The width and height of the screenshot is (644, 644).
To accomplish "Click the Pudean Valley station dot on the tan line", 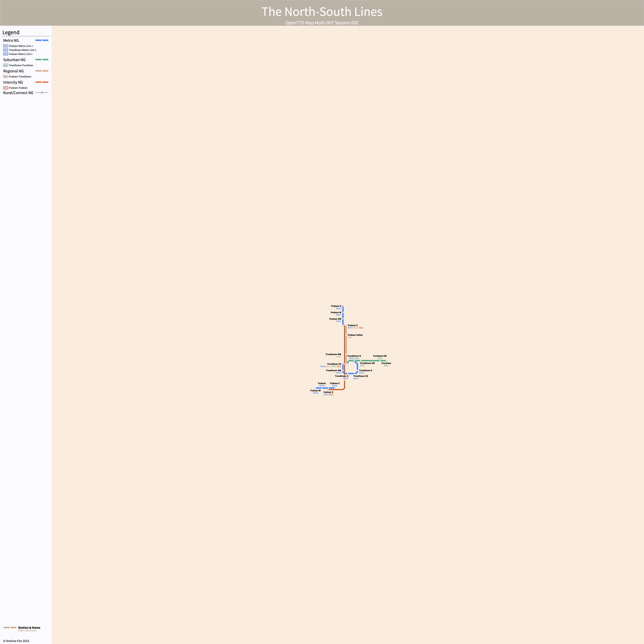I will click(346, 335).
